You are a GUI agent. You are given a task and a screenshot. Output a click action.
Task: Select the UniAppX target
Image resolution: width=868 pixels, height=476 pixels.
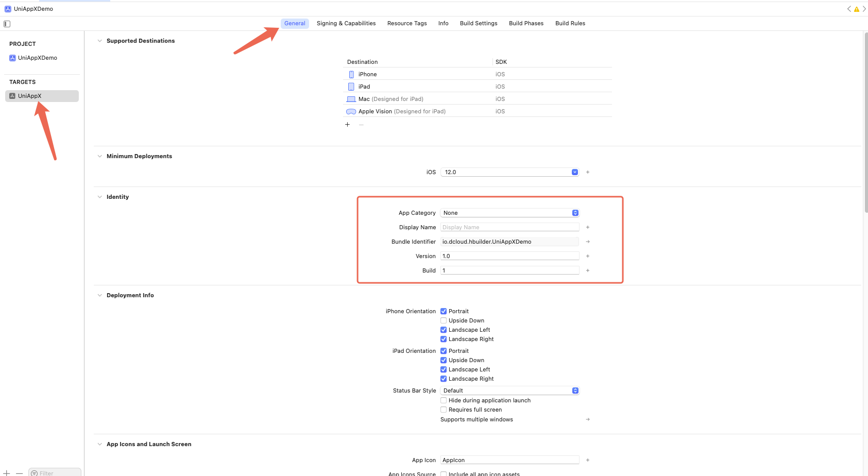point(42,96)
